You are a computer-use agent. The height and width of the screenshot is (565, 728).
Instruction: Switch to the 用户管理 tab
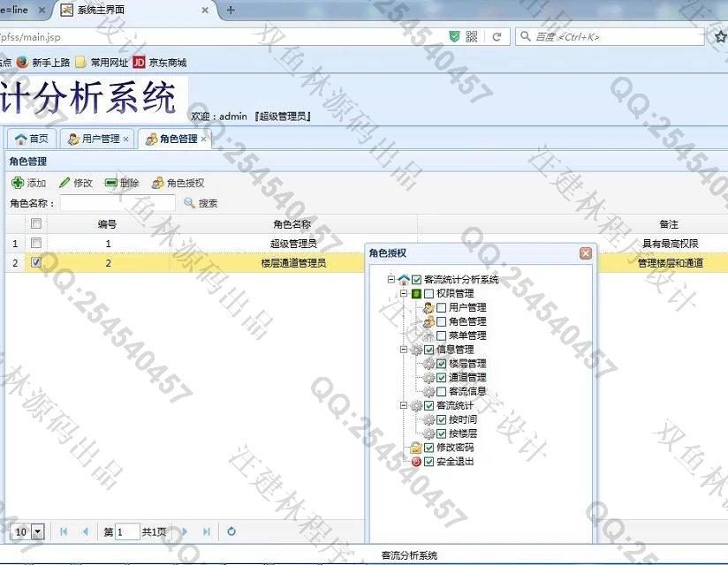tap(94, 139)
